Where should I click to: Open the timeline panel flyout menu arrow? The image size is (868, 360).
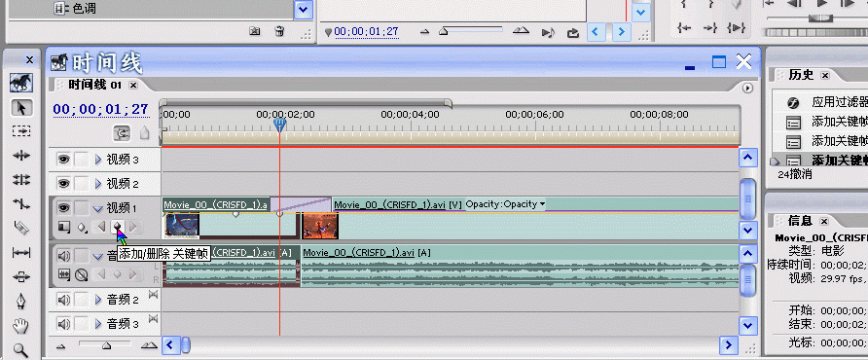tap(748, 88)
